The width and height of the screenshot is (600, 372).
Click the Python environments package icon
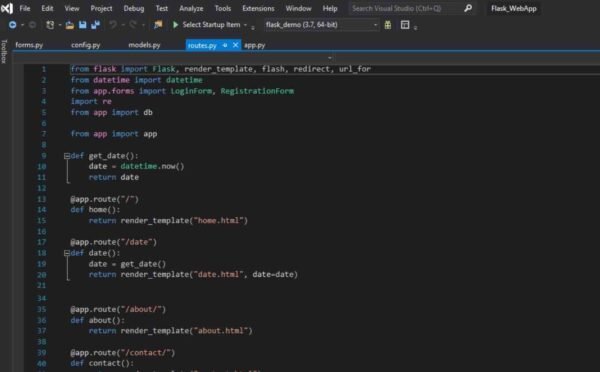388,25
